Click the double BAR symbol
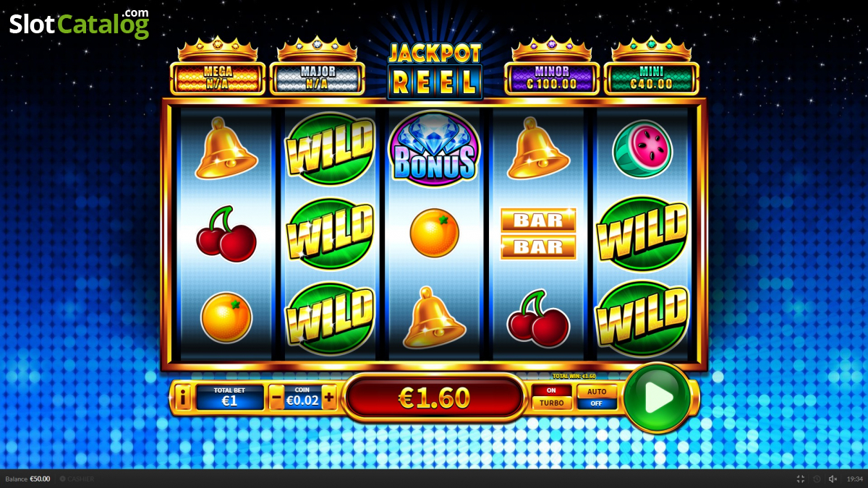 tap(538, 234)
